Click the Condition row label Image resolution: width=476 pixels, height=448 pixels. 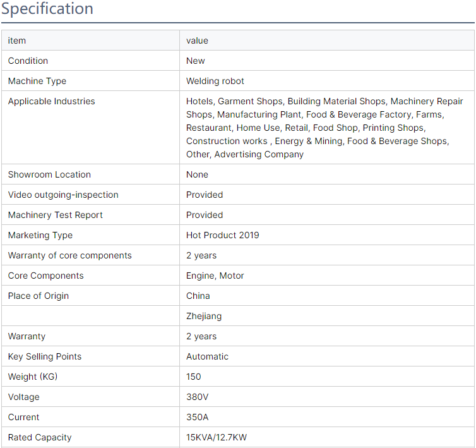(x=28, y=61)
